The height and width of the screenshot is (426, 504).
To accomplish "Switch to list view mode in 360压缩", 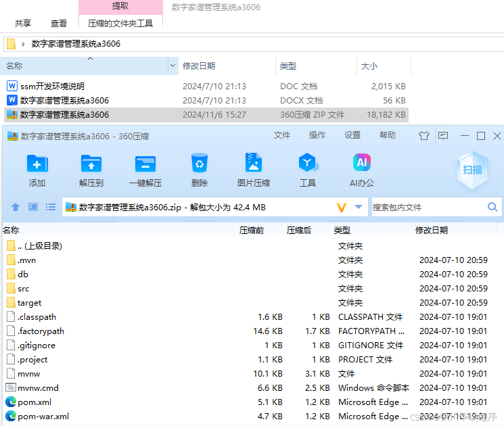I will click(x=51, y=207).
